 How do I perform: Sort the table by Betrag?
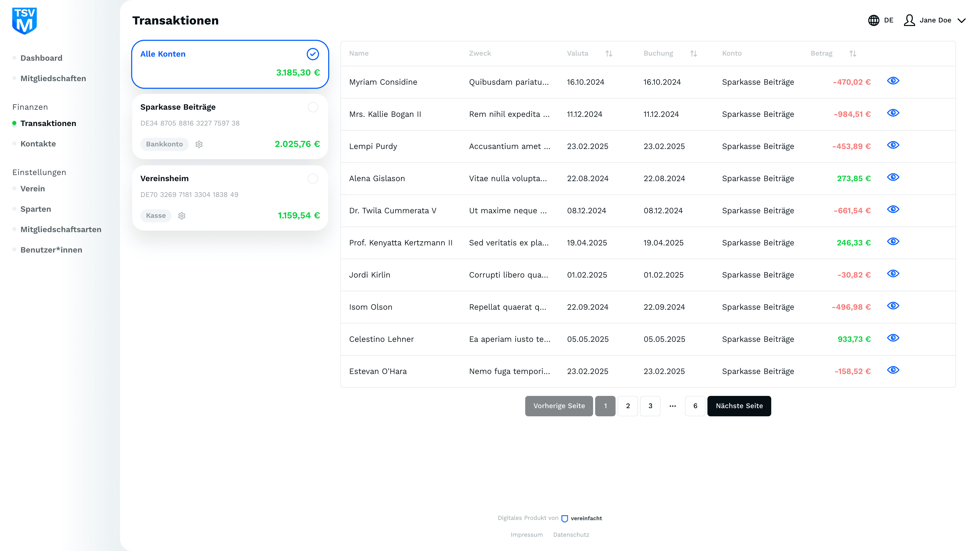[x=853, y=54]
